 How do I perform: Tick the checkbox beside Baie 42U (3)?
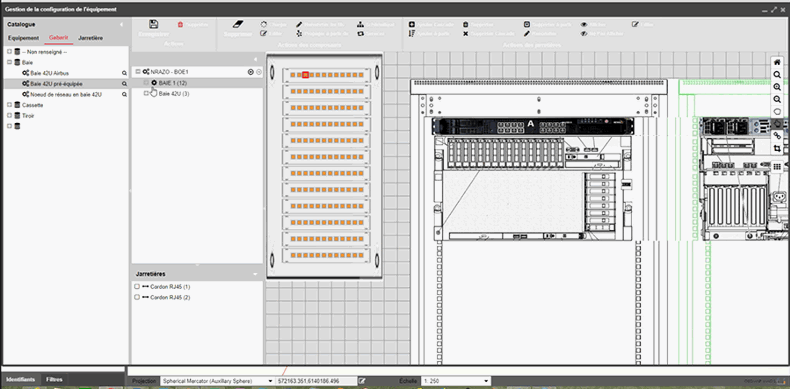click(146, 93)
